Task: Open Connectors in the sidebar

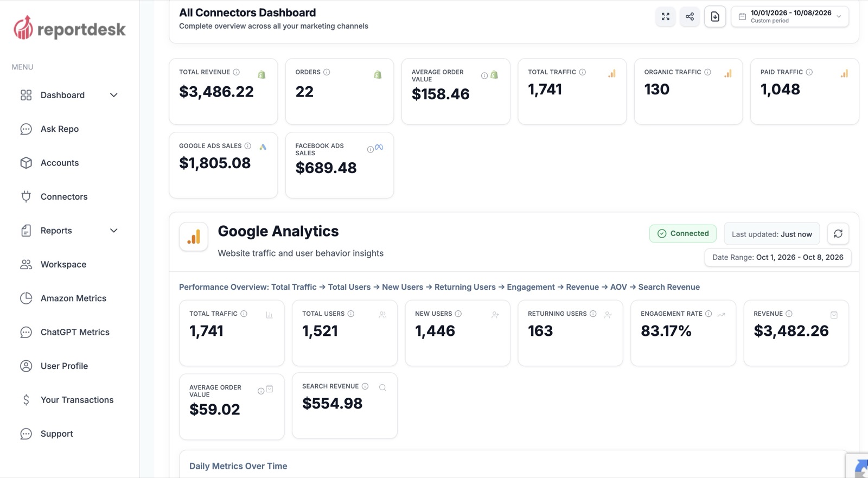Action: point(64,196)
